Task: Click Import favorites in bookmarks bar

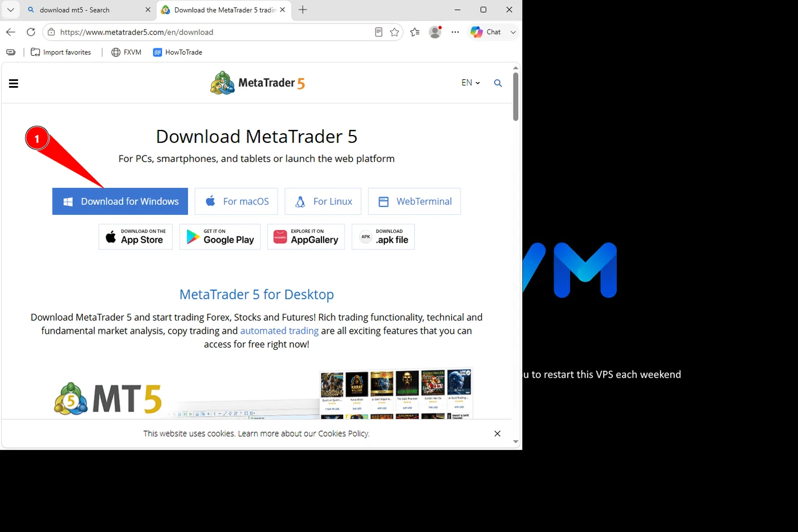Action: 61,52
